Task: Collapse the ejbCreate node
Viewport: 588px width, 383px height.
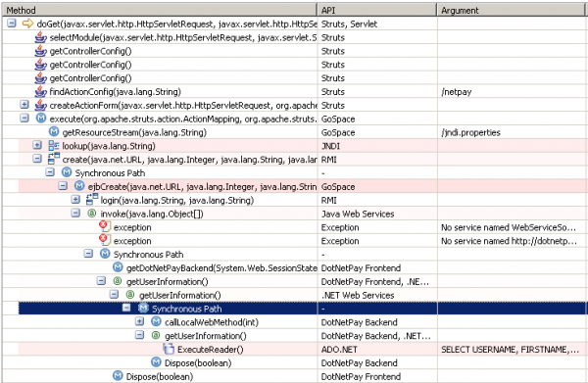Action: [63, 186]
